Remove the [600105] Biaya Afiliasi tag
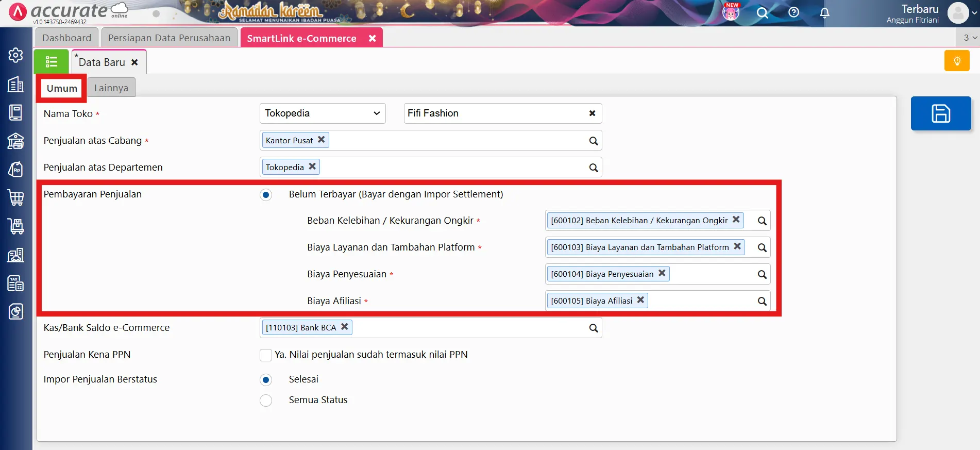 coord(640,300)
